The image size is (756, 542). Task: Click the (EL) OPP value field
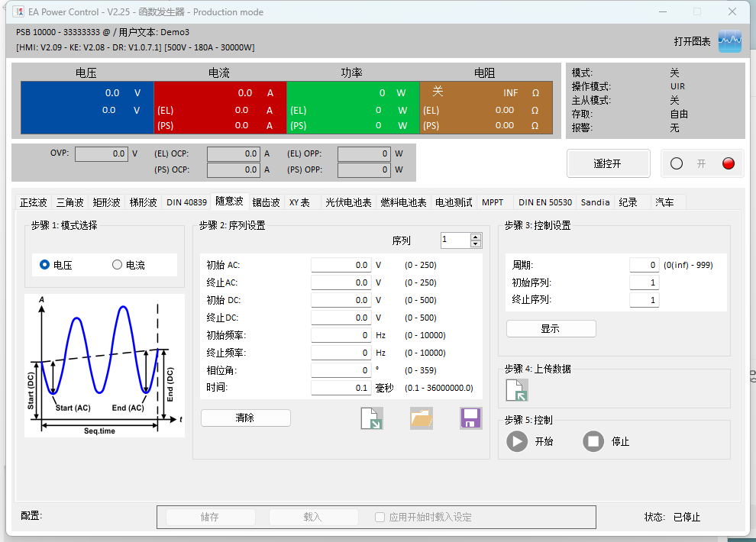364,153
